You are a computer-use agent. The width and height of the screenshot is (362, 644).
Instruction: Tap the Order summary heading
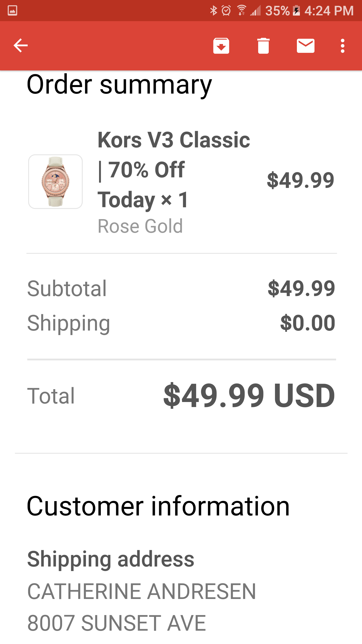[119, 85]
